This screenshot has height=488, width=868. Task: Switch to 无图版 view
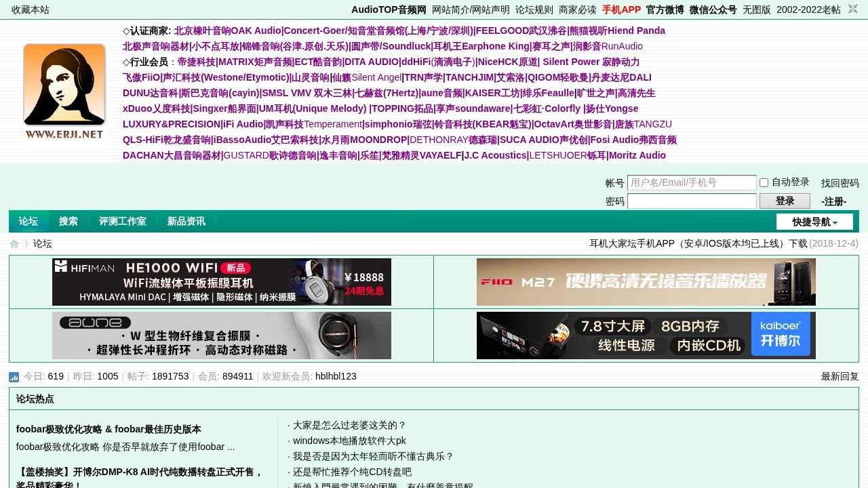pos(757,9)
